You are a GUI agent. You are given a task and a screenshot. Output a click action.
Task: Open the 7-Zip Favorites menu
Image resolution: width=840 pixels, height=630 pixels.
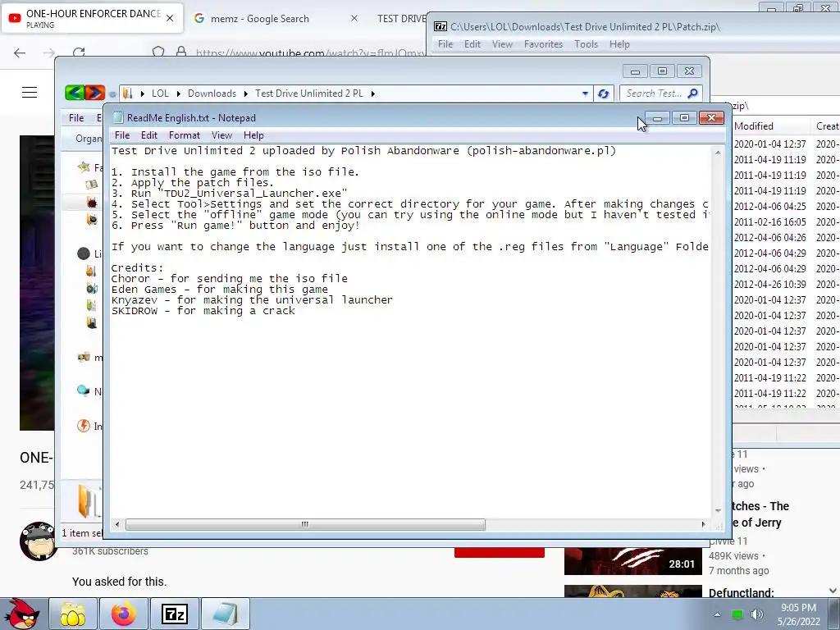click(x=543, y=44)
